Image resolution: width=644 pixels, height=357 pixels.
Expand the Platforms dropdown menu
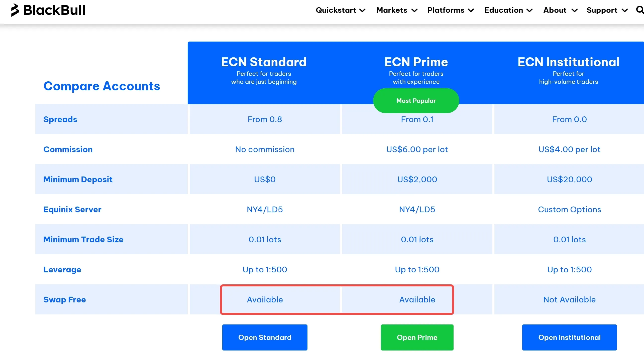click(x=446, y=11)
